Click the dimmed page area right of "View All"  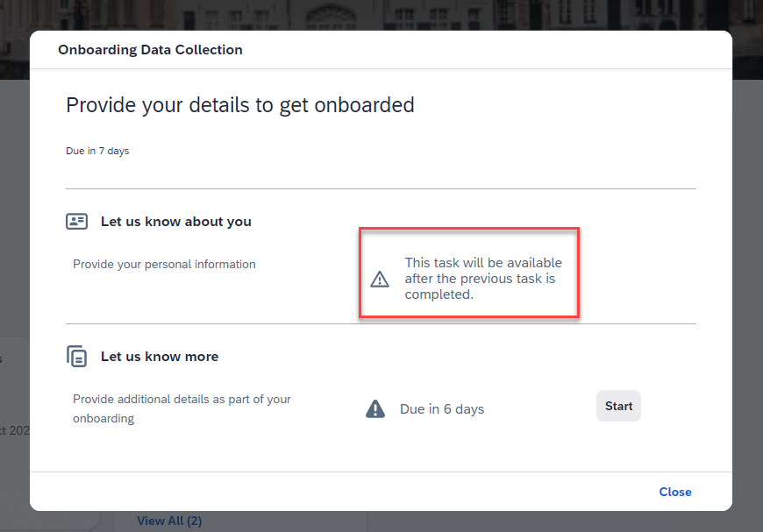(565, 521)
